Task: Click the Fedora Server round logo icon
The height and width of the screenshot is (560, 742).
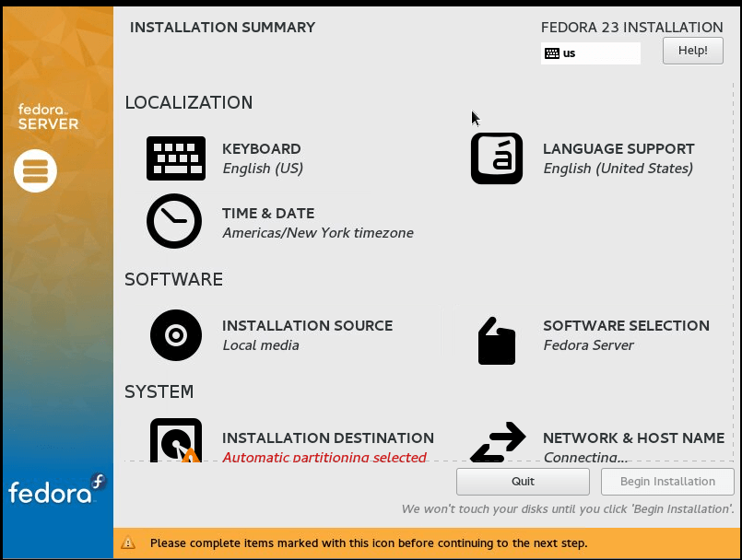Action: click(36, 170)
